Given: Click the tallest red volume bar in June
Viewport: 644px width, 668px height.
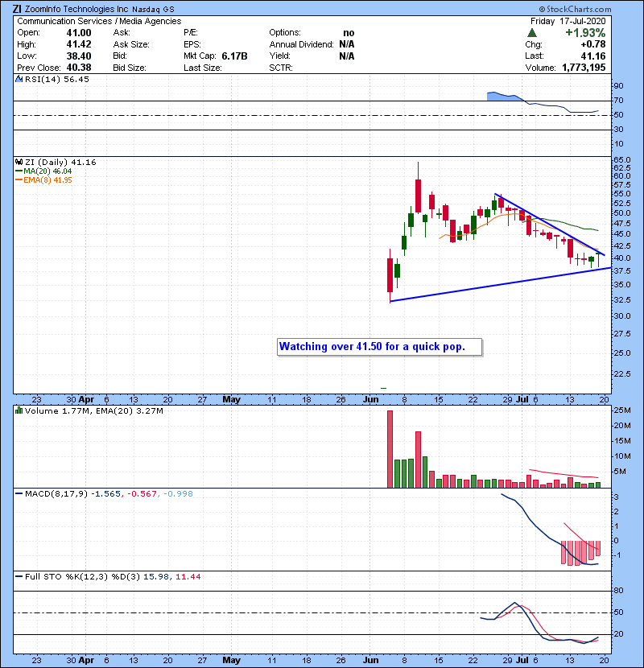Looking at the screenshot, I should [x=390, y=449].
